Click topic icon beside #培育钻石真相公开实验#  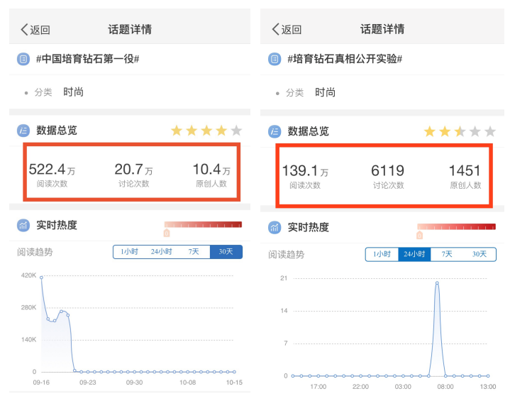(x=275, y=59)
